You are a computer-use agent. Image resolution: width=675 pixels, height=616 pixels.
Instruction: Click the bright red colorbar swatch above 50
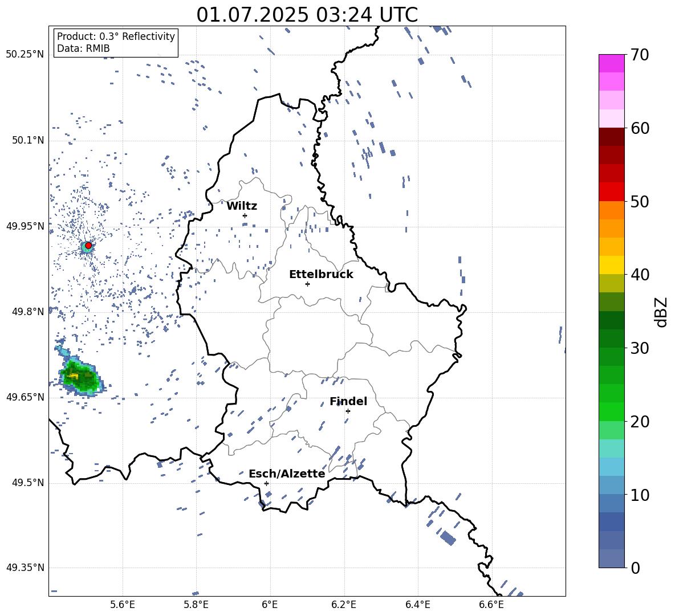[x=611, y=192]
